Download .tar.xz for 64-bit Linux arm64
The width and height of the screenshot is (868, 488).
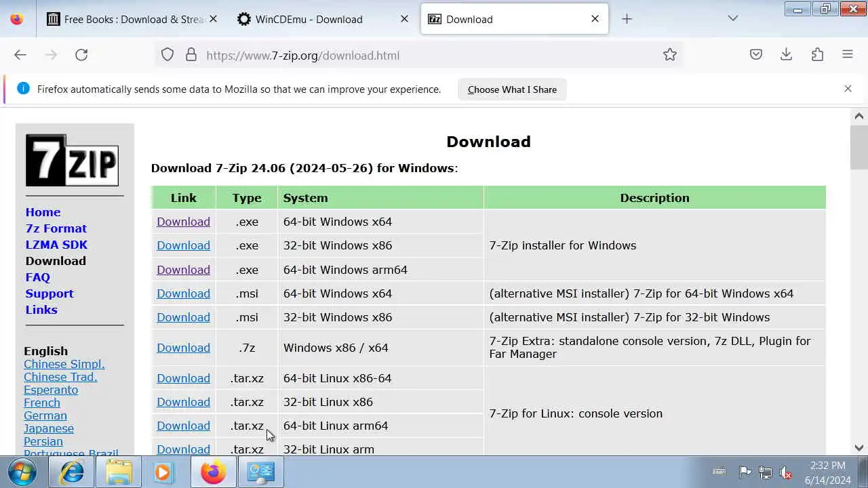[183, 426]
